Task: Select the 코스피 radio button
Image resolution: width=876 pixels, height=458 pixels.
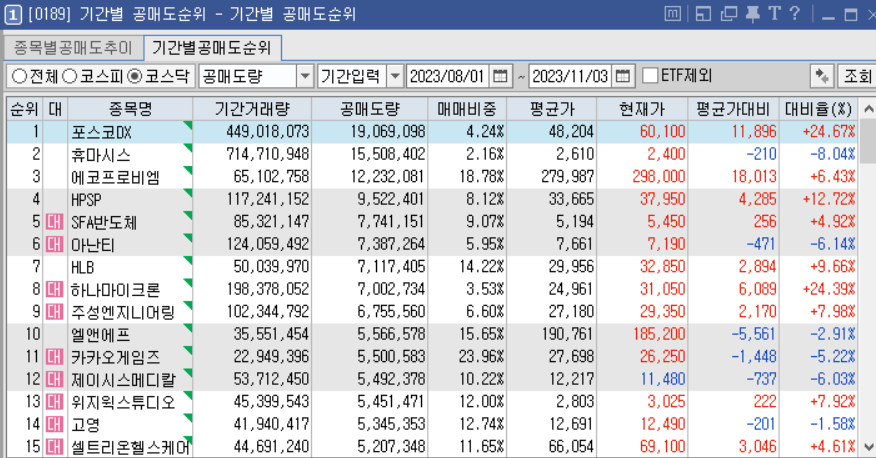Action: pos(69,76)
